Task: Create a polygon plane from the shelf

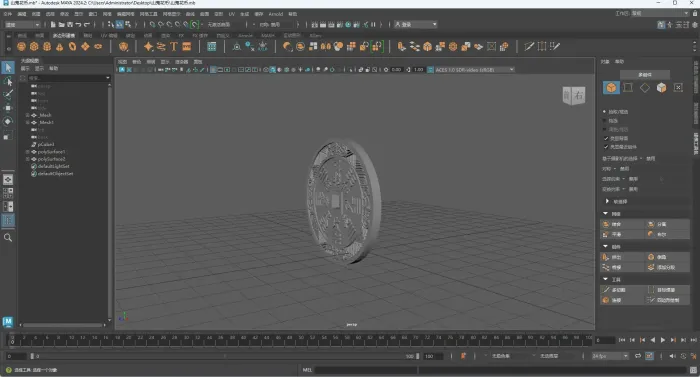Action: (85, 46)
